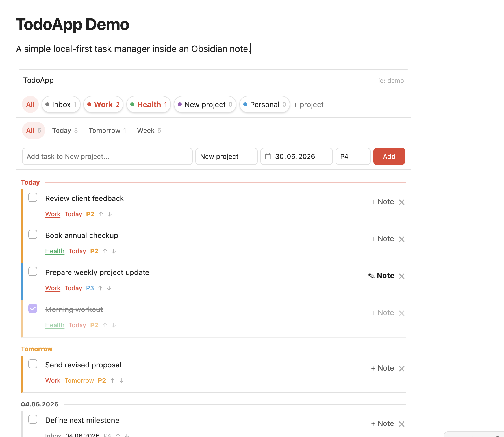Filter by Personal project

(x=265, y=105)
